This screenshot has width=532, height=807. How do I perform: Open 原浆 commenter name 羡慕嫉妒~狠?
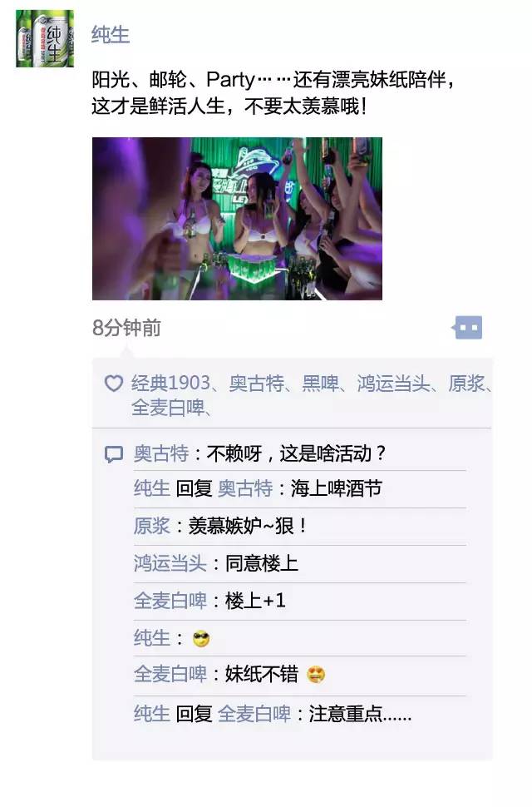point(151,526)
